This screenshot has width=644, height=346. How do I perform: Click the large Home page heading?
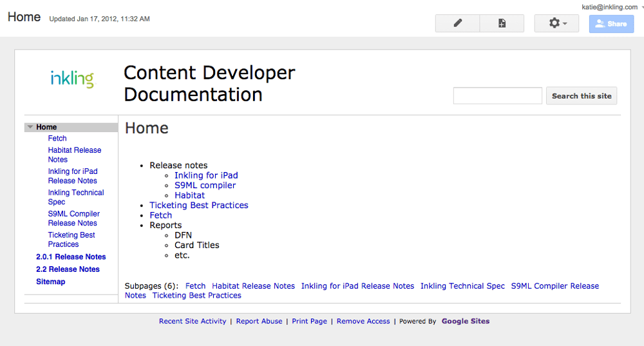(x=147, y=128)
